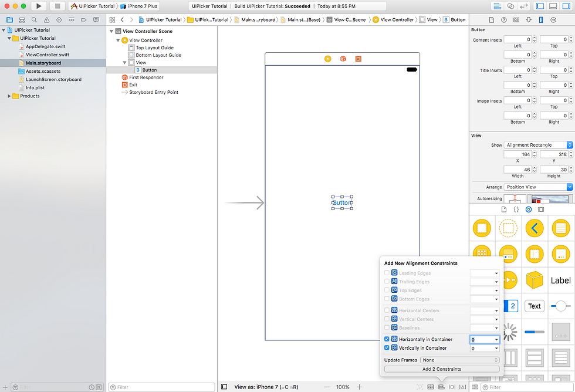The height and width of the screenshot is (392, 575).
Task: Toggle the navigator pane visibility
Action: [x=540, y=6]
